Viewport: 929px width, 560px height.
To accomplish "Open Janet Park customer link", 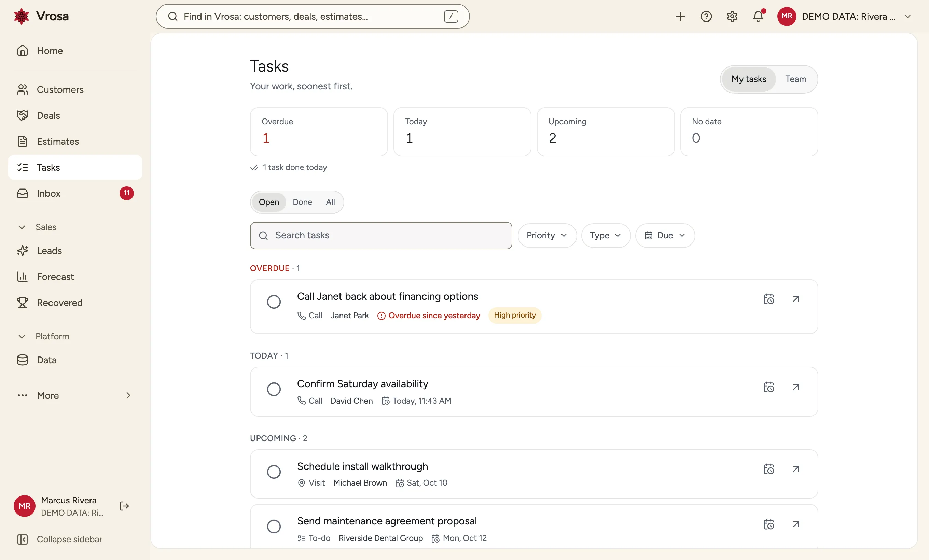I will click(x=349, y=316).
